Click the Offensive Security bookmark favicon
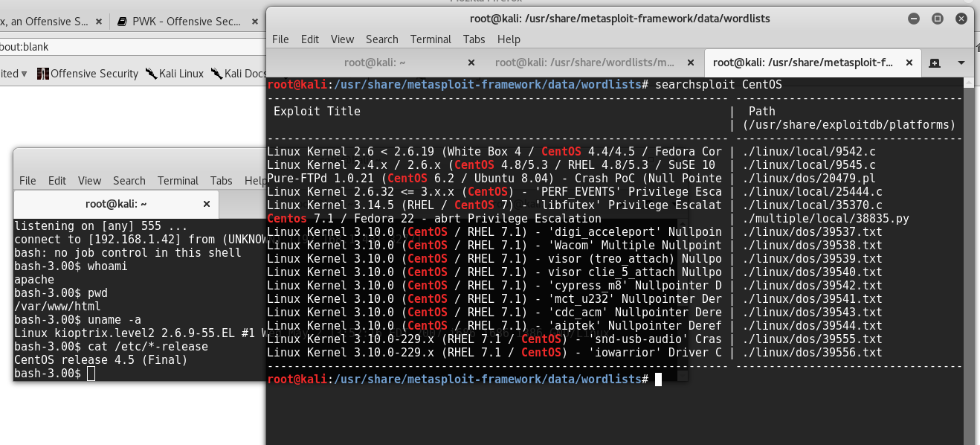The image size is (980, 445). [43, 74]
